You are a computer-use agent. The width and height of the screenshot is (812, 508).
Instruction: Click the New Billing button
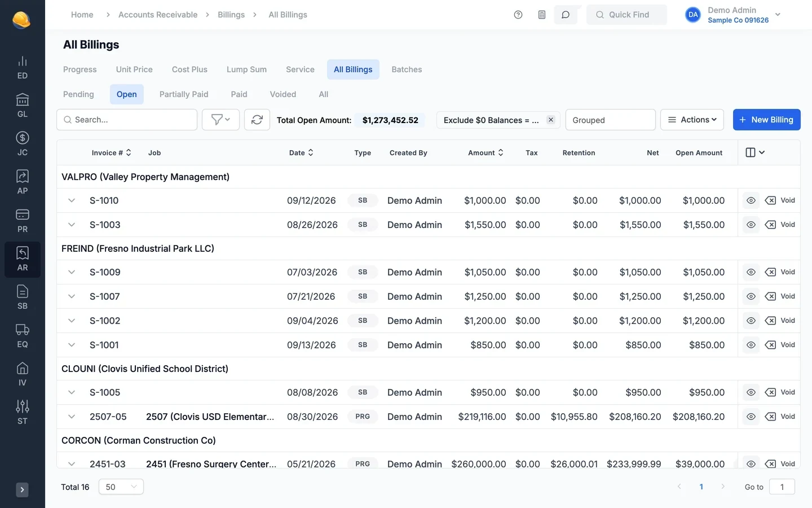click(767, 120)
